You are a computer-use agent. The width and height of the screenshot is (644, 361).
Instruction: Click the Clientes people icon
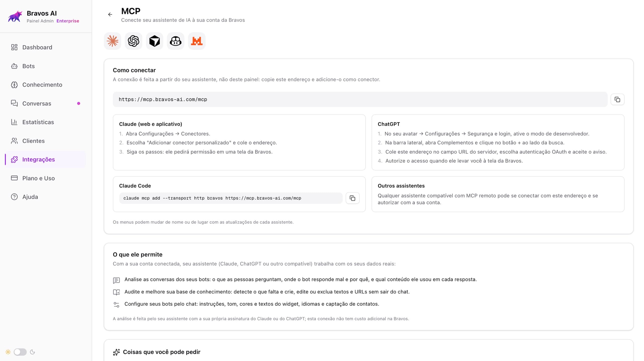click(14, 141)
